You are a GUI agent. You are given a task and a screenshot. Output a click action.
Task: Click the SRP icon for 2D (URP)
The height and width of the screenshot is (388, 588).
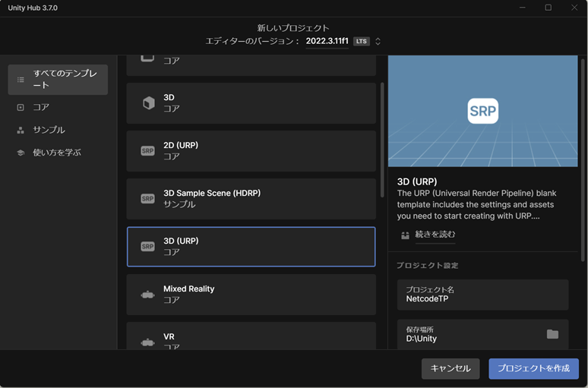148,151
